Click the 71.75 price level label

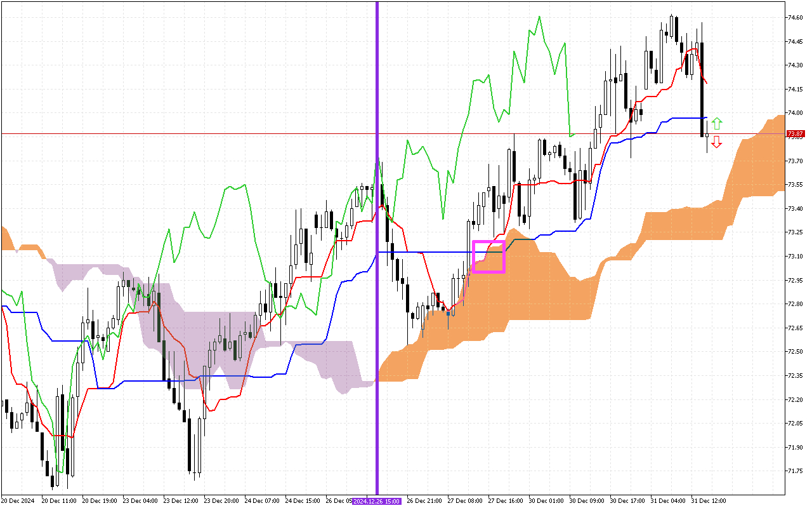tap(795, 471)
